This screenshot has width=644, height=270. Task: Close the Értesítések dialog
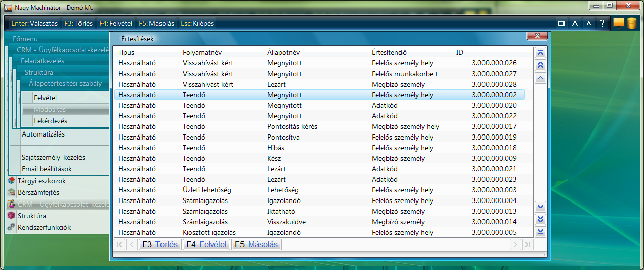coord(537,36)
